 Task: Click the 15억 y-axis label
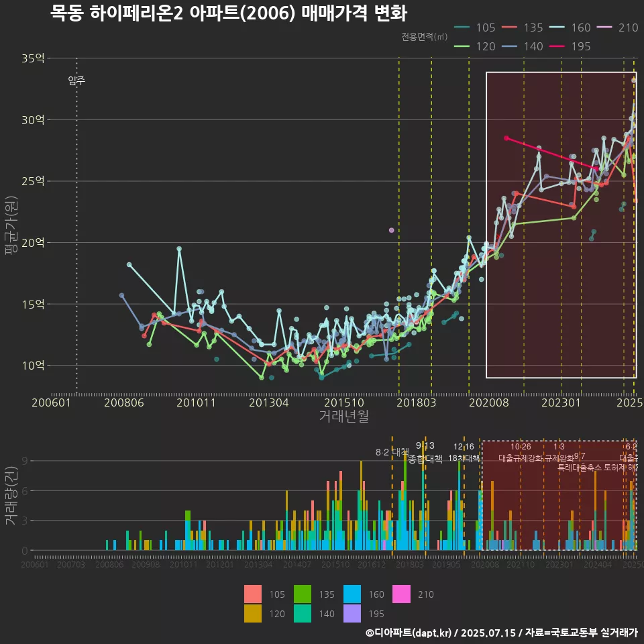(x=33, y=305)
